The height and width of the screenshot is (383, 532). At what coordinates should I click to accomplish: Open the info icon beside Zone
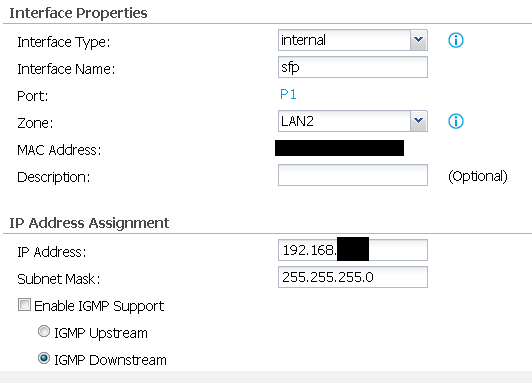coord(456,121)
